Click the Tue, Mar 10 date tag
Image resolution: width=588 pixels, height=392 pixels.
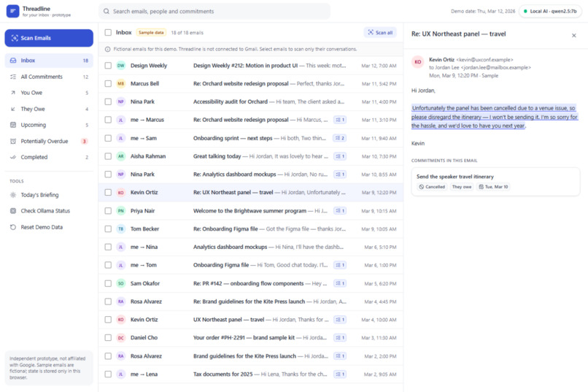[x=493, y=187]
